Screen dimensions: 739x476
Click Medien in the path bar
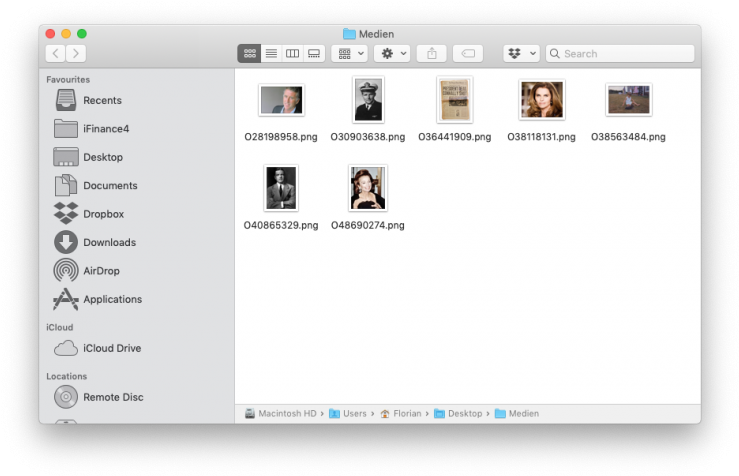pyautogui.click(x=517, y=414)
